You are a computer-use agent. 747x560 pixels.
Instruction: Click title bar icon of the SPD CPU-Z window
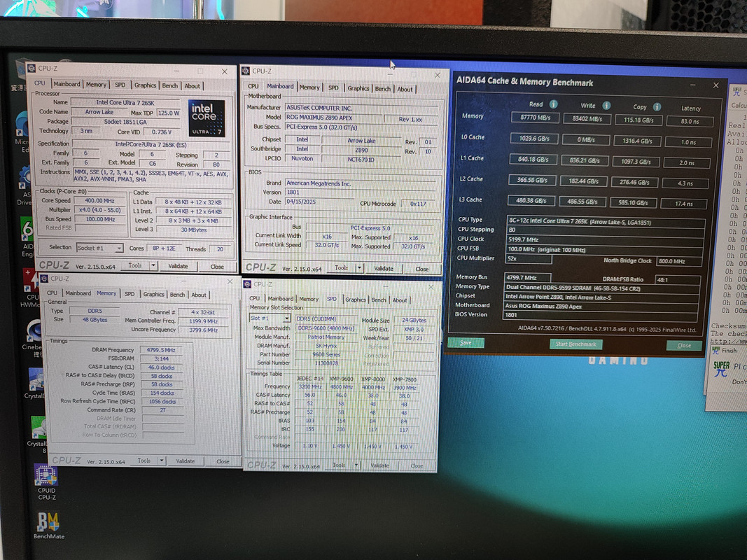click(247, 284)
